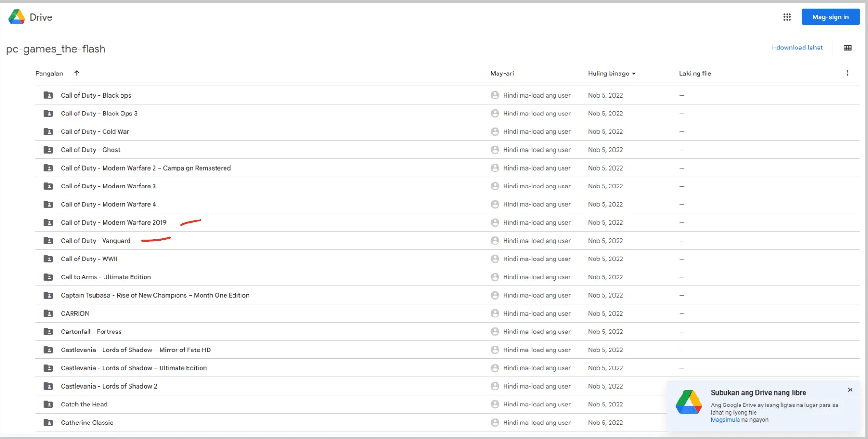
Task: Click folder icon for Call of Duty - Black ops
Action: pyautogui.click(x=48, y=95)
